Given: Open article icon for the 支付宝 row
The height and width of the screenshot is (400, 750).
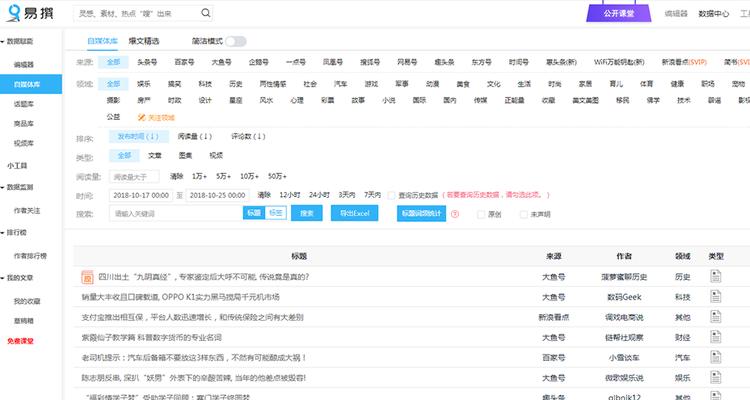Looking at the screenshot, I should pyautogui.click(x=716, y=317).
